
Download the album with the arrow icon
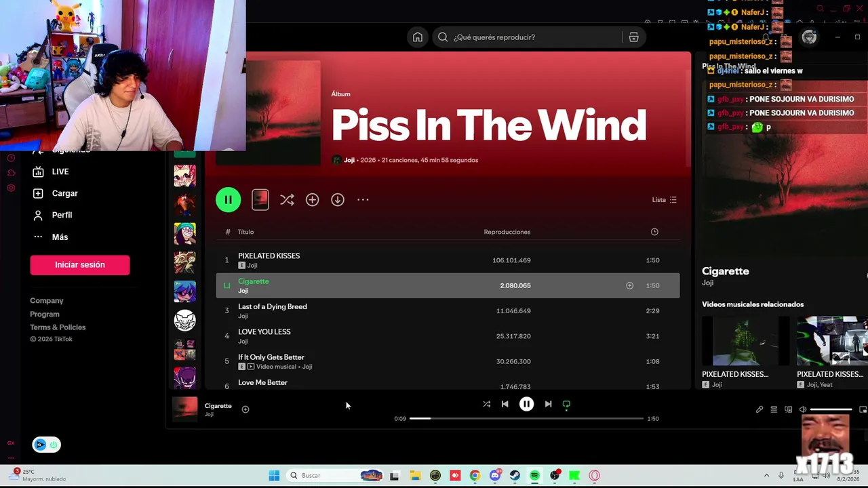(x=338, y=200)
